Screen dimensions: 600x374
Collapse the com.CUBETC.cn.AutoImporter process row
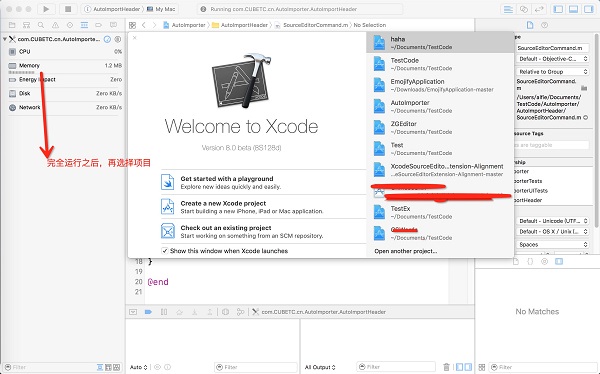tap(5, 39)
